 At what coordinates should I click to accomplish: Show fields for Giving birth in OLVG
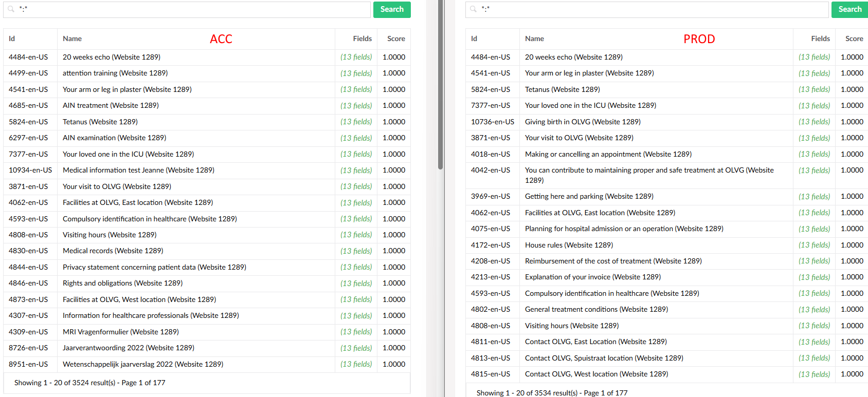coord(814,122)
